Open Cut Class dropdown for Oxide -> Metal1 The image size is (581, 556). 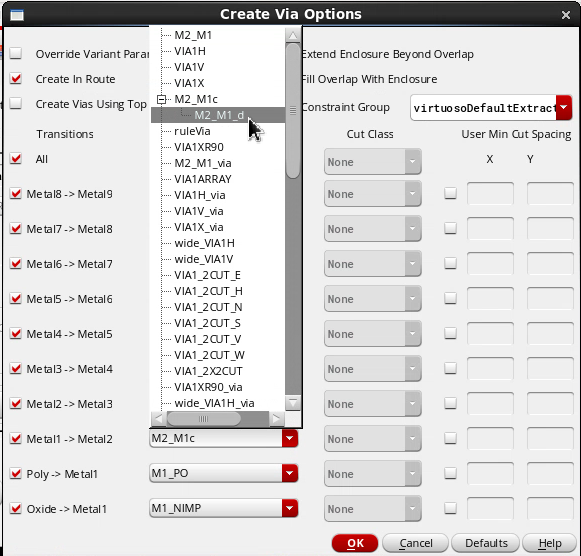[x=373, y=509]
